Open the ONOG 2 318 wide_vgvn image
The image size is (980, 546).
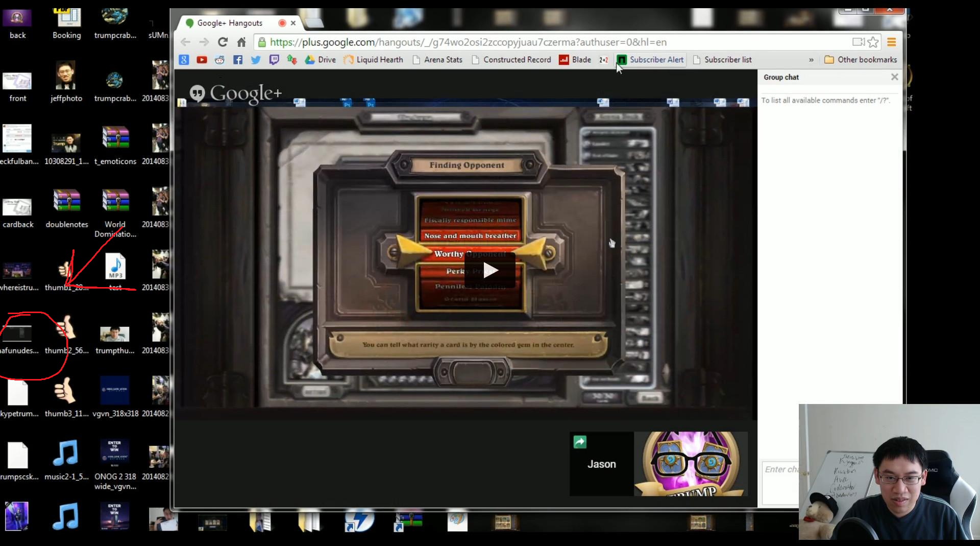tap(115, 465)
